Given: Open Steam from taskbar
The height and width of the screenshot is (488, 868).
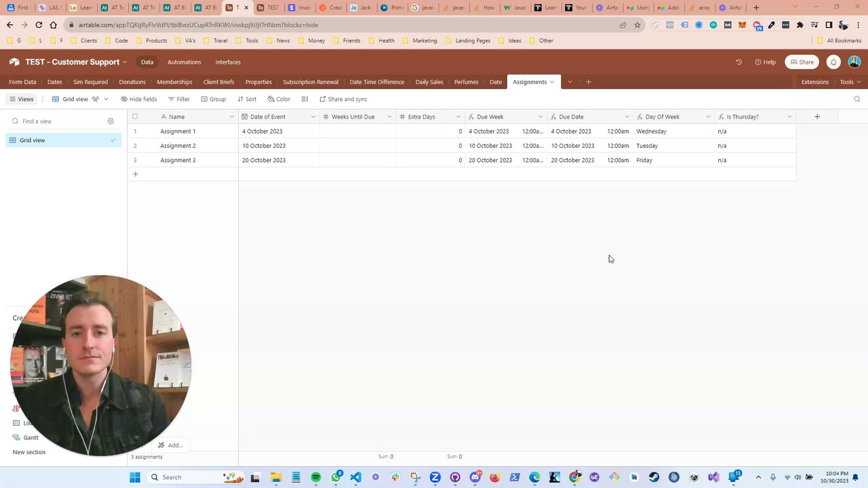Looking at the screenshot, I should click(x=654, y=477).
